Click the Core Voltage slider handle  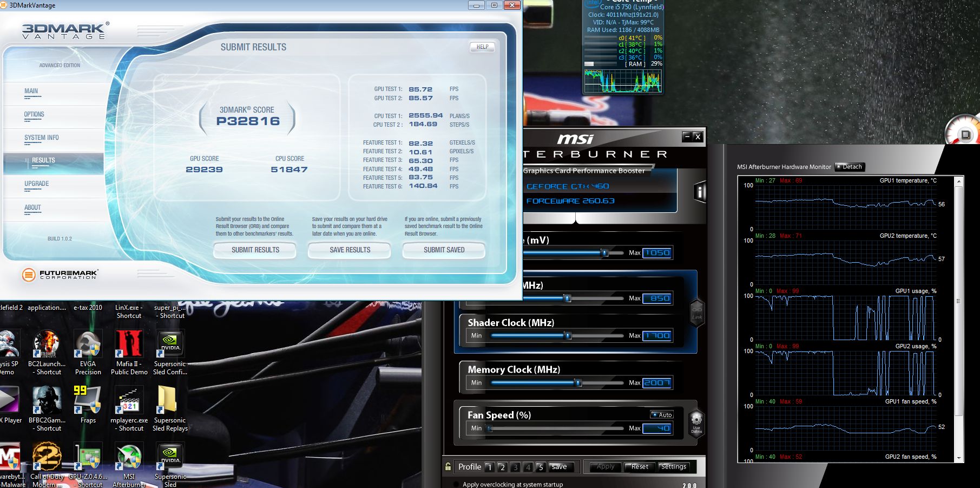[x=605, y=252]
